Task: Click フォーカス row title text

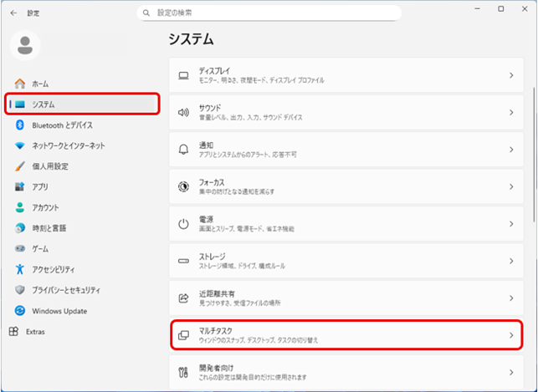Action: pyautogui.click(x=212, y=182)
